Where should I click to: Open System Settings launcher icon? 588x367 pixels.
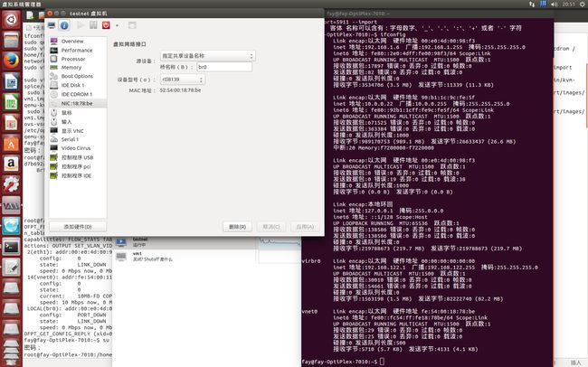pos(11,184)
